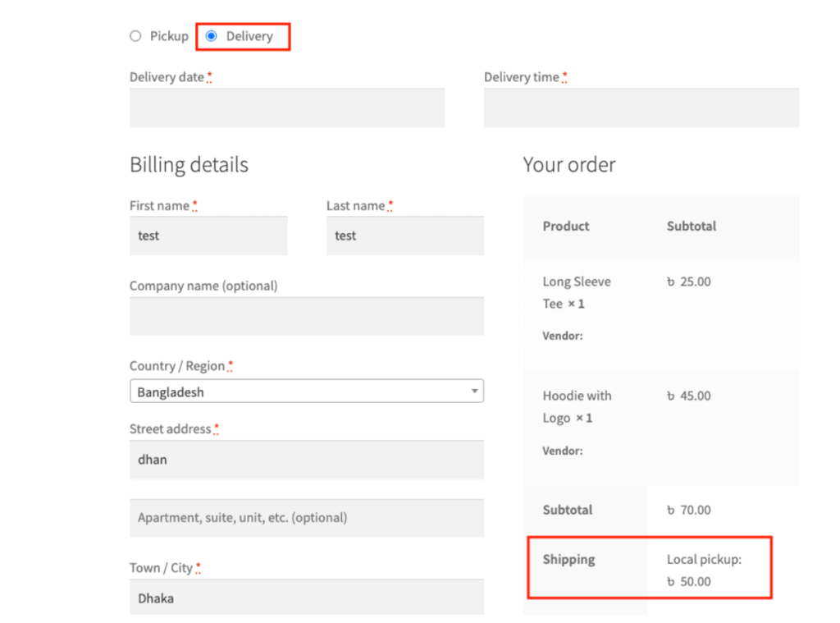Viewport: 840px width, 623px height.
Task: Click the Local pickup shipping text
Action: tap(704, 560)
